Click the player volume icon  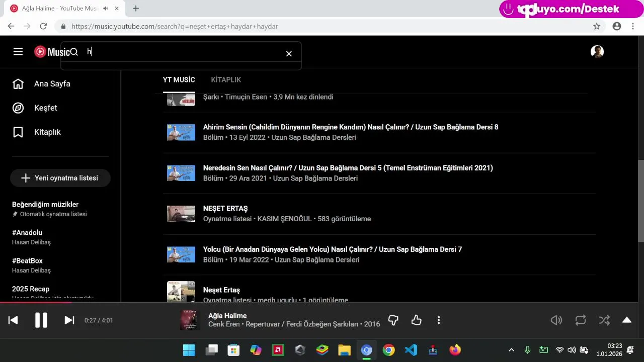click(x=556, y=320)
